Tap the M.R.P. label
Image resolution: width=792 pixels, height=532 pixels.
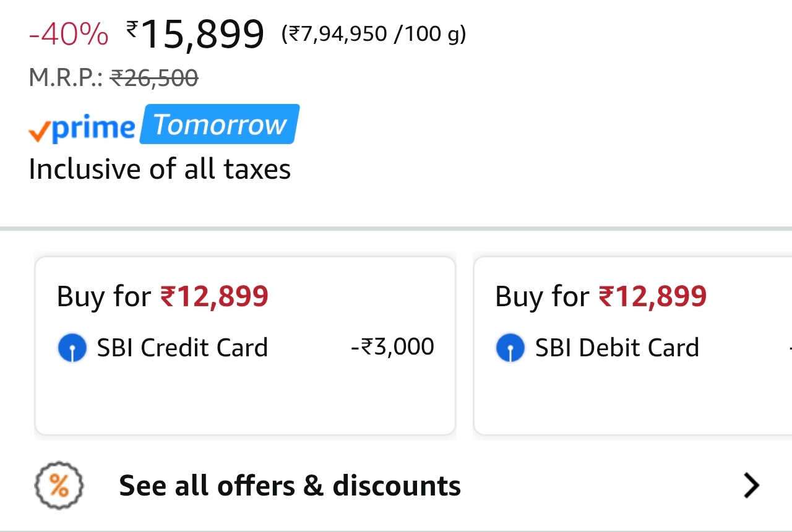click(66, 78)
